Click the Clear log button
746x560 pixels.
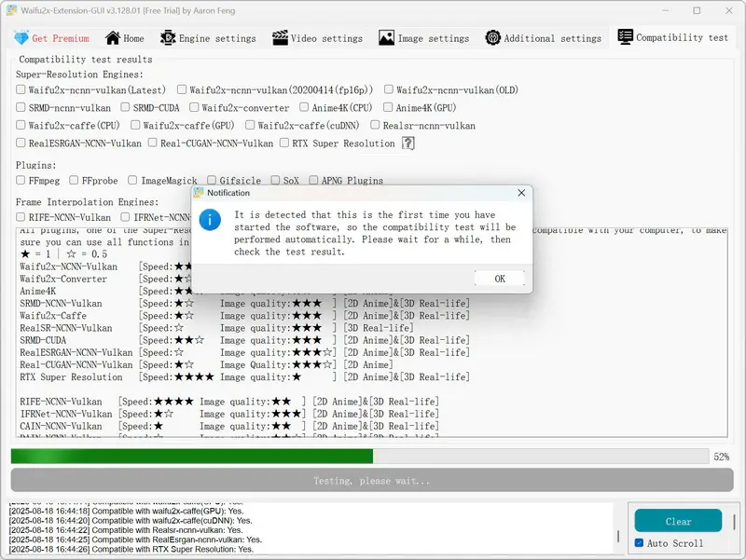coord(678,522)
